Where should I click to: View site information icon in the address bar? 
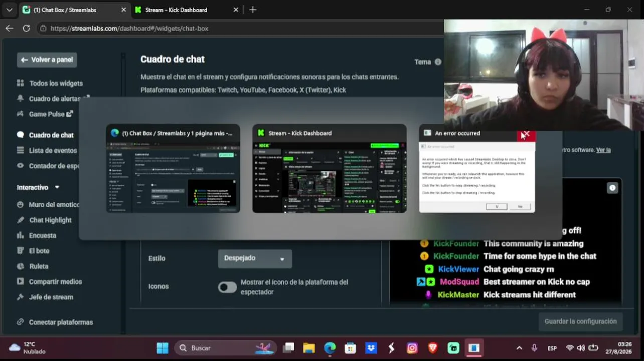coord(43,28)
